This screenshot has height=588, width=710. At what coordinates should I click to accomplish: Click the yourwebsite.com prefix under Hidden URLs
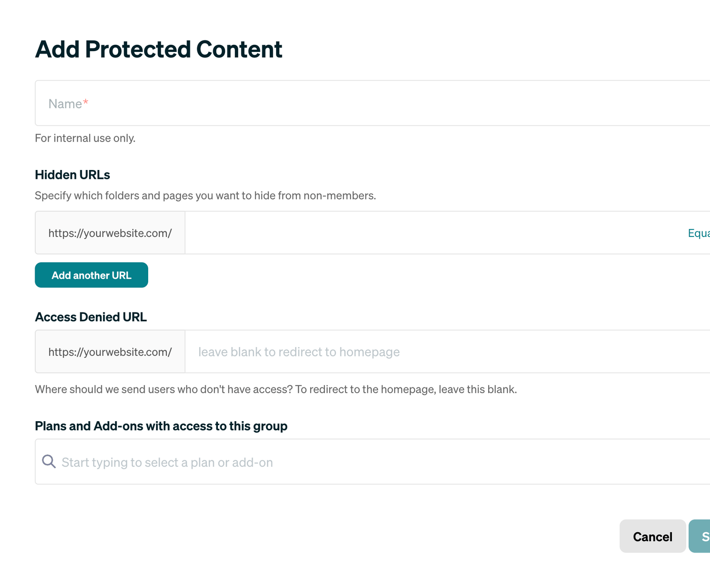[x=110, y=233]
